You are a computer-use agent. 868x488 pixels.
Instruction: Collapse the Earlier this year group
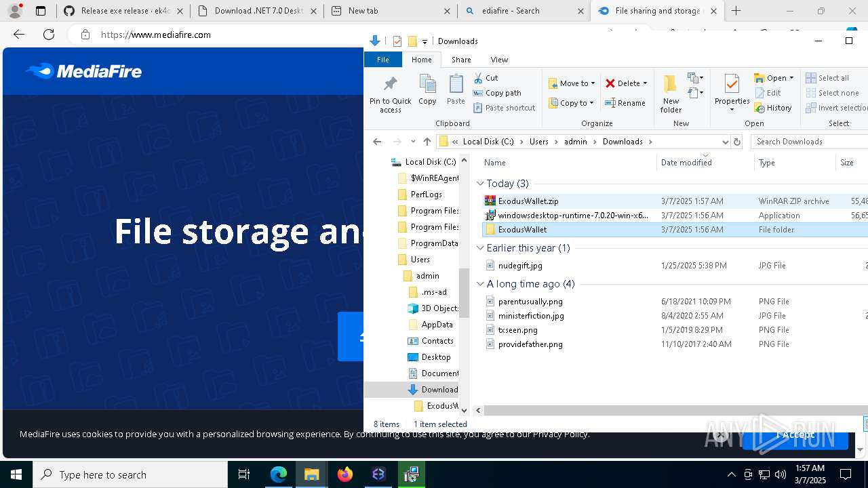480,248
